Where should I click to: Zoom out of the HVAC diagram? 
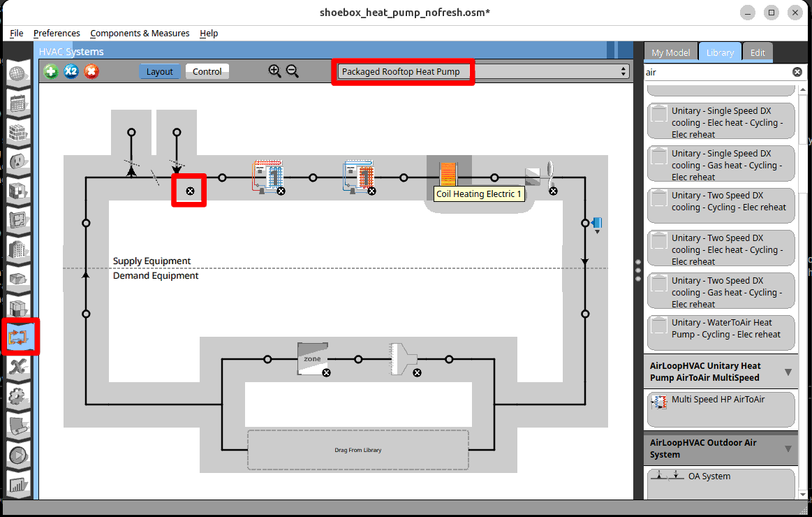[293, 71]
